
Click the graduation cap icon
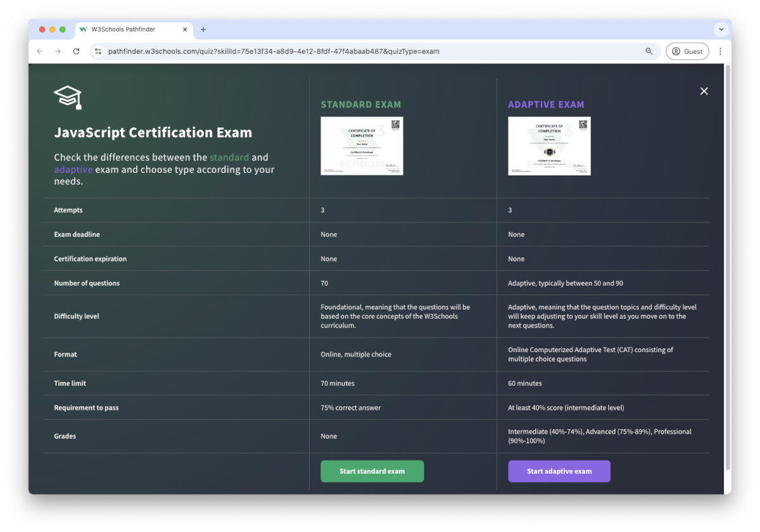pyautogui.click(x=68, y=98)
